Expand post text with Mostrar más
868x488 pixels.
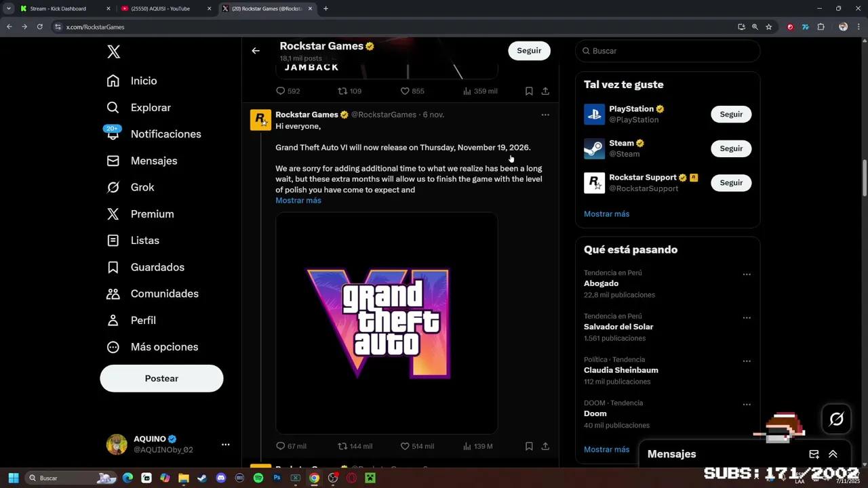tap(298, 201)
